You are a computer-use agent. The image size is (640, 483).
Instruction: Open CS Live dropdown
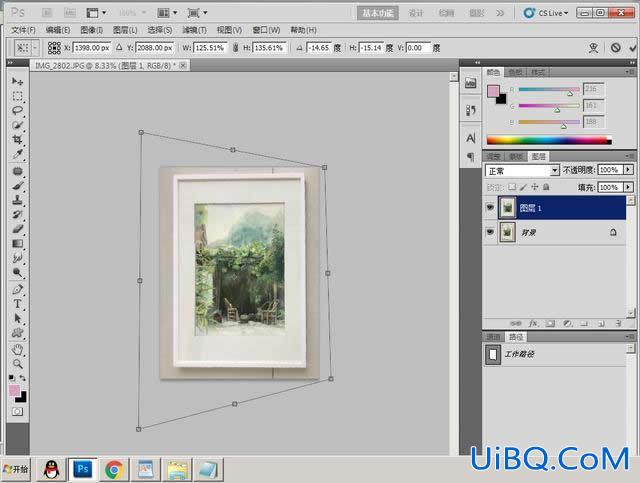point(546,13)
